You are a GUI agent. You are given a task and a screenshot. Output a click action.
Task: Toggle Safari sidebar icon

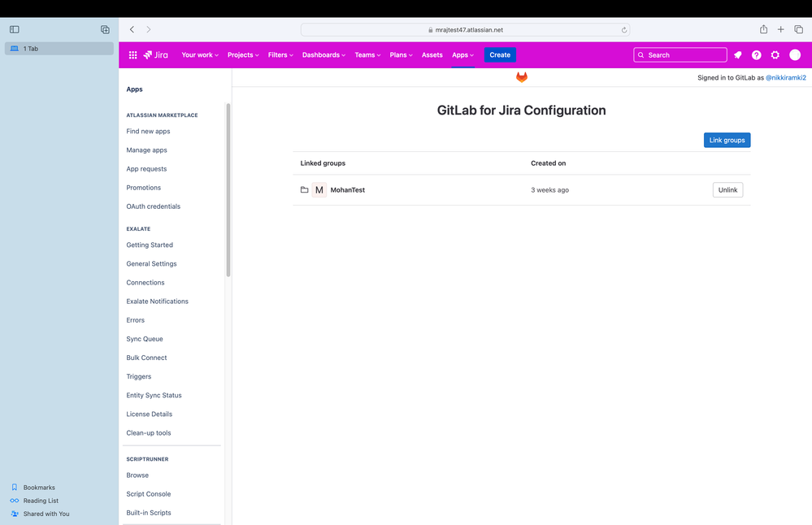click(15, 29)
